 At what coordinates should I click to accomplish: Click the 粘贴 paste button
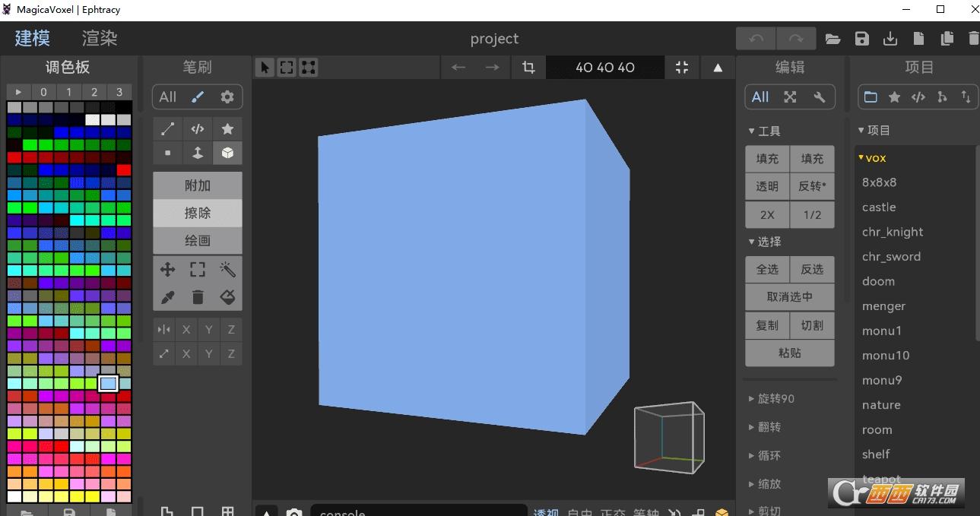pyautogui.click(x=790, y=353)
